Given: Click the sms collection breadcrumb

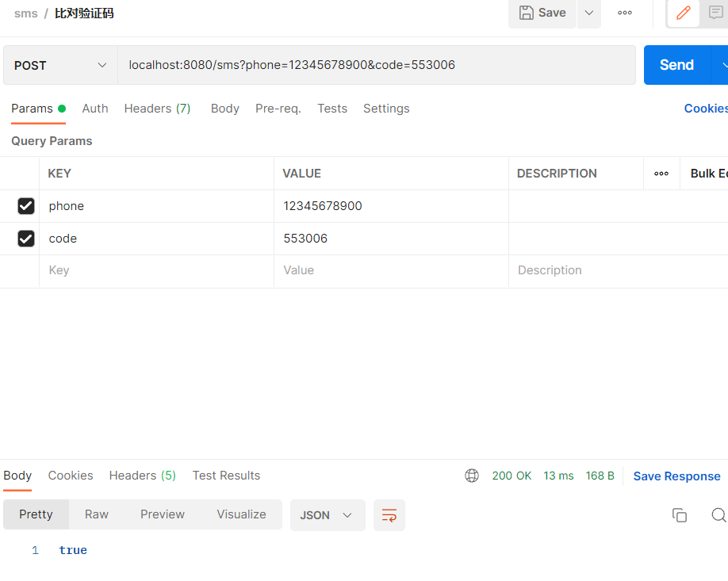Looking at the screenshot, I should tap(26, 13).
